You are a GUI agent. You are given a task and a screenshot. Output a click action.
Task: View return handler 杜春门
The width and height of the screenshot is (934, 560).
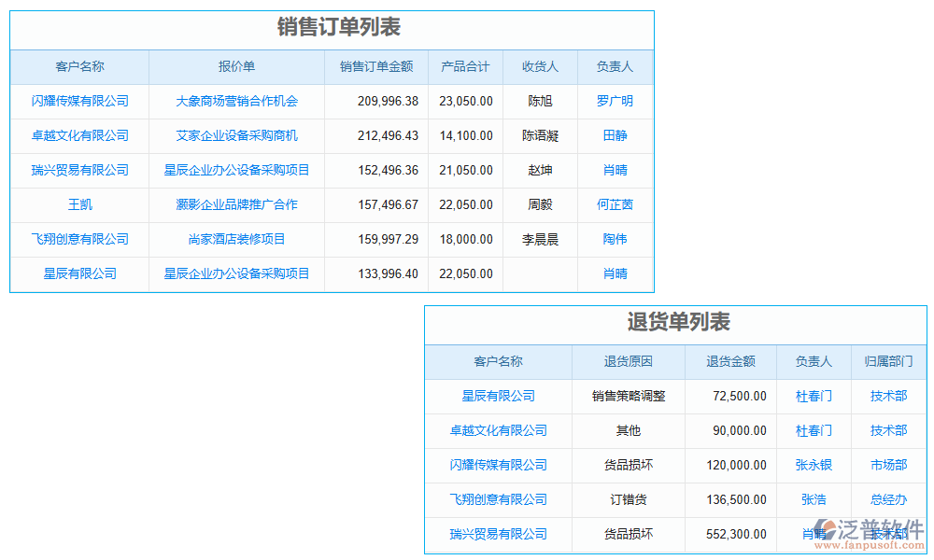point(813,396)
